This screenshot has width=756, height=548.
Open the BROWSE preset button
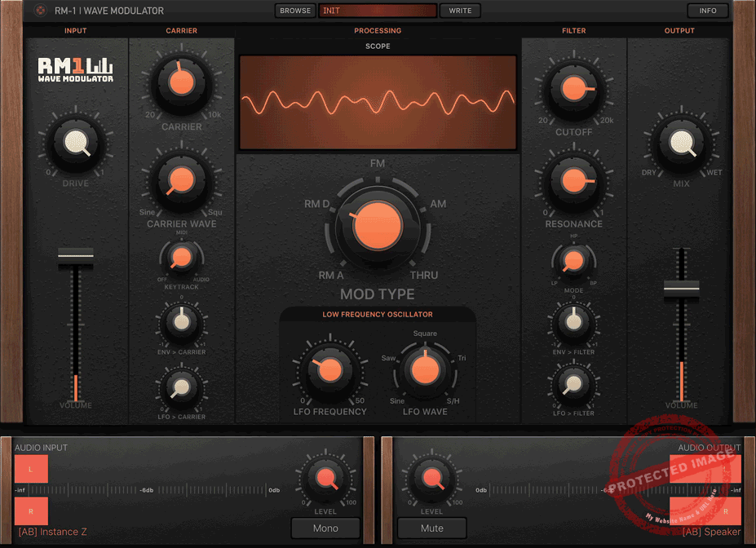click(295, 11)
